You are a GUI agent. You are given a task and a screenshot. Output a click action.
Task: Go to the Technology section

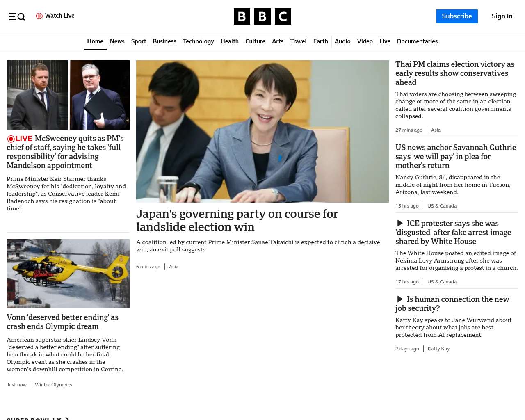198,41
